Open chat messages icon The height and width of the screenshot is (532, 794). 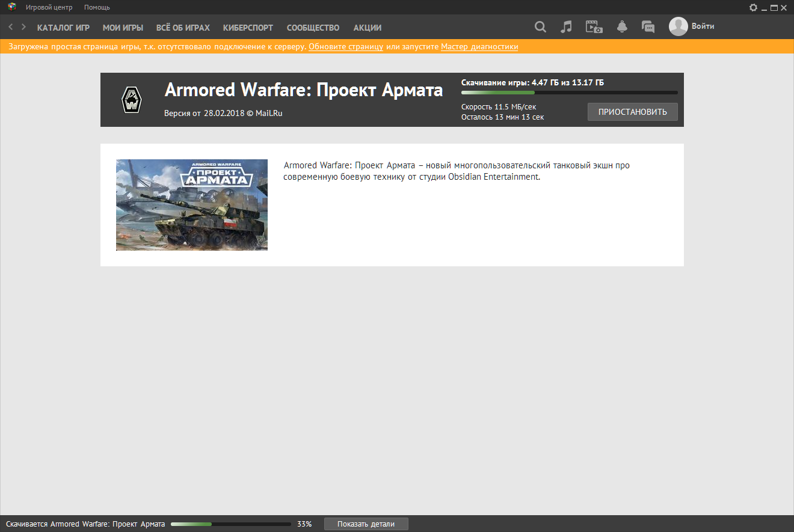(648, 26)
